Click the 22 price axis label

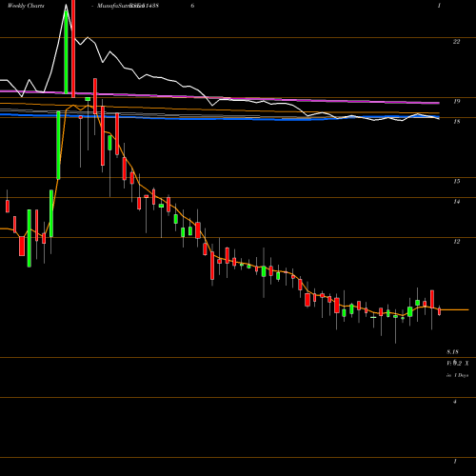(456, 42)
